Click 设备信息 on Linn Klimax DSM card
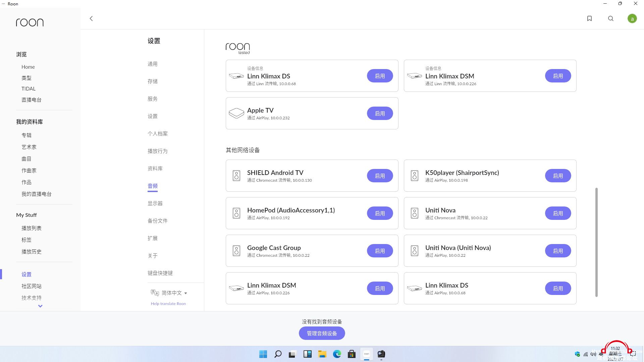644x362 pixels. pos(433,68)
